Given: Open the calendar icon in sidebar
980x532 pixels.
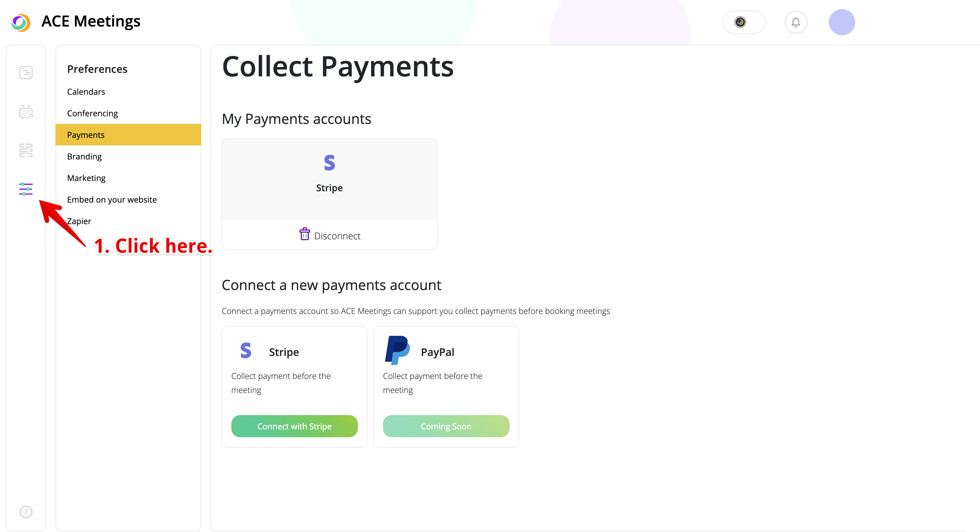Looking at the screenshot, I should [x=26, y=112].
